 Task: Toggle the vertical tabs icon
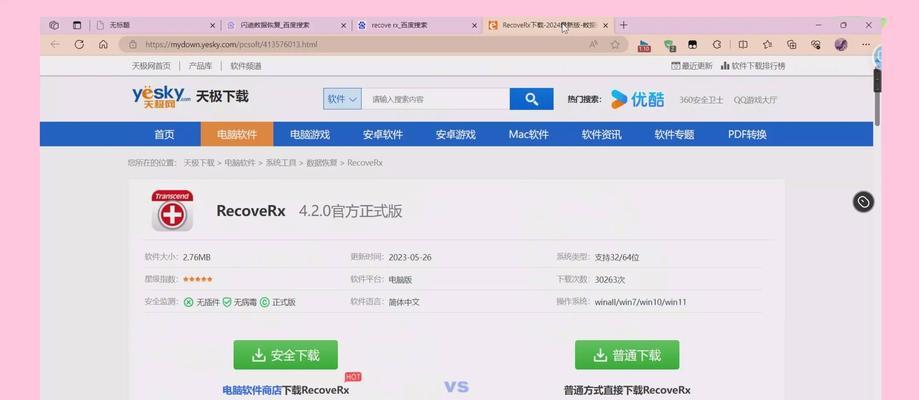click(x=77, y=25)
